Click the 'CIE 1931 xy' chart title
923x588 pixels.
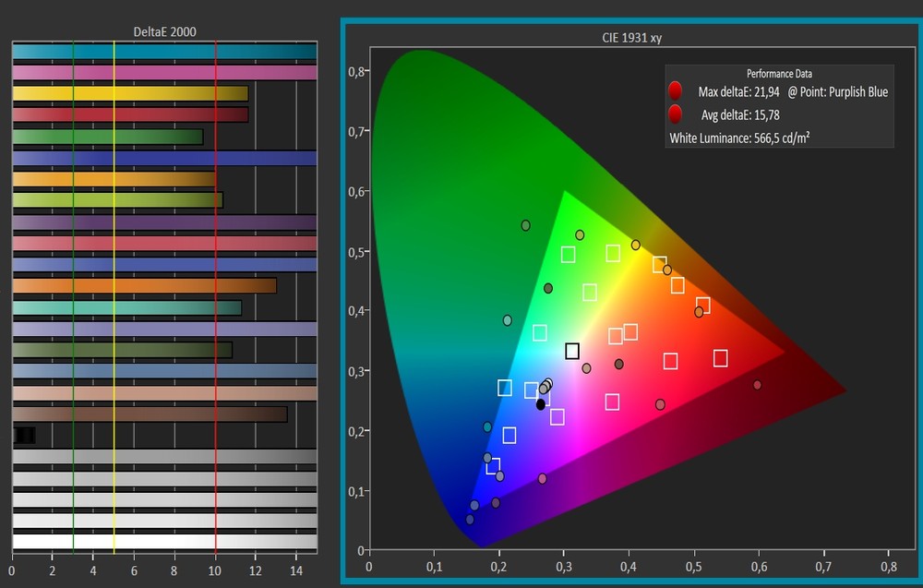631,38
